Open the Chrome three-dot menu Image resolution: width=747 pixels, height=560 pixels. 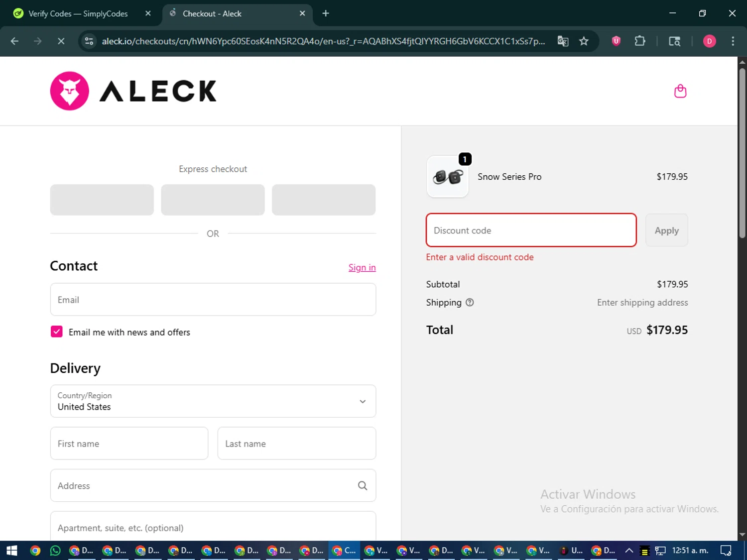733,41
